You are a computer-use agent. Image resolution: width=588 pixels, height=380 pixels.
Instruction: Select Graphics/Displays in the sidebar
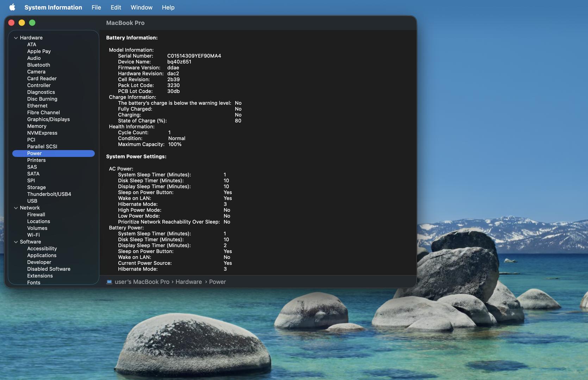pos(48,119)
